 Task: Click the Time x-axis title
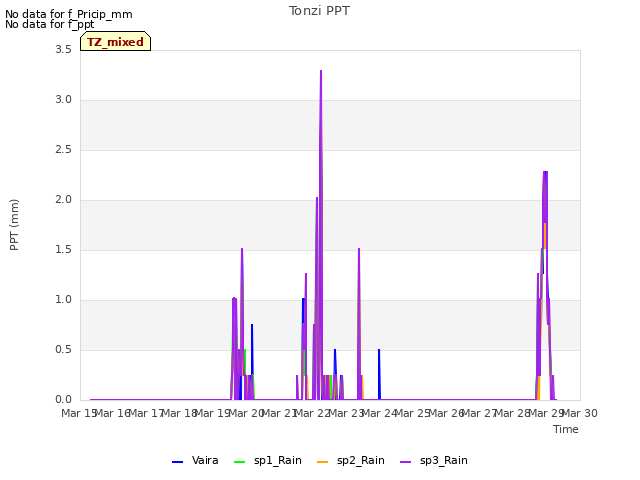[566, 429]
